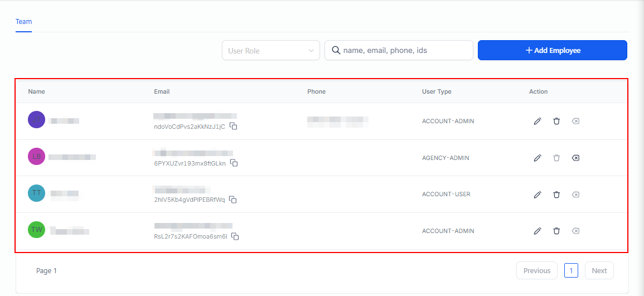Copy ID 2hIV5Kb4gVdPIPEBRfWq

234,200
